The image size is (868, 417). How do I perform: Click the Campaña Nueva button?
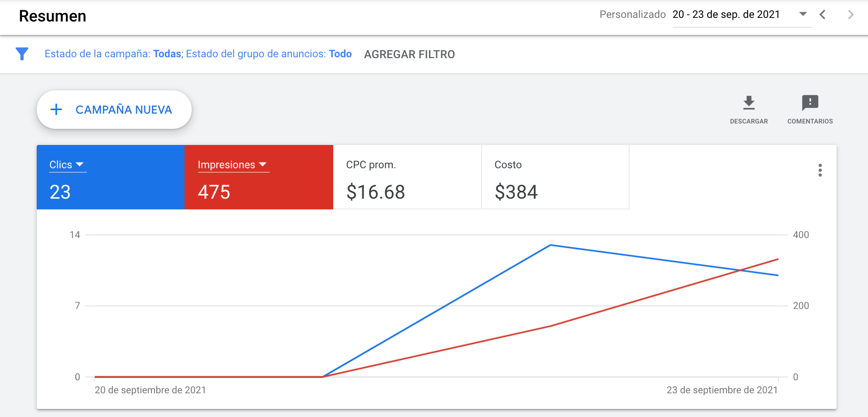point(114,110)
